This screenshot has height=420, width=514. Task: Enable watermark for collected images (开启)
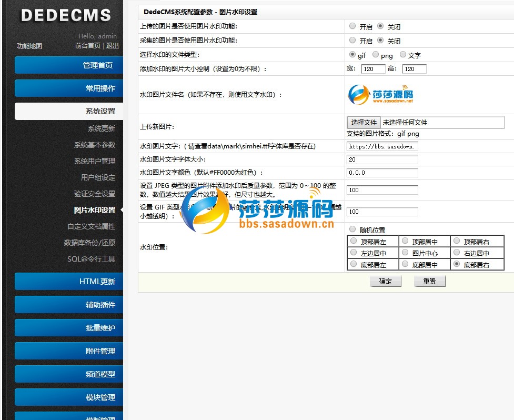tap(352, 40)
